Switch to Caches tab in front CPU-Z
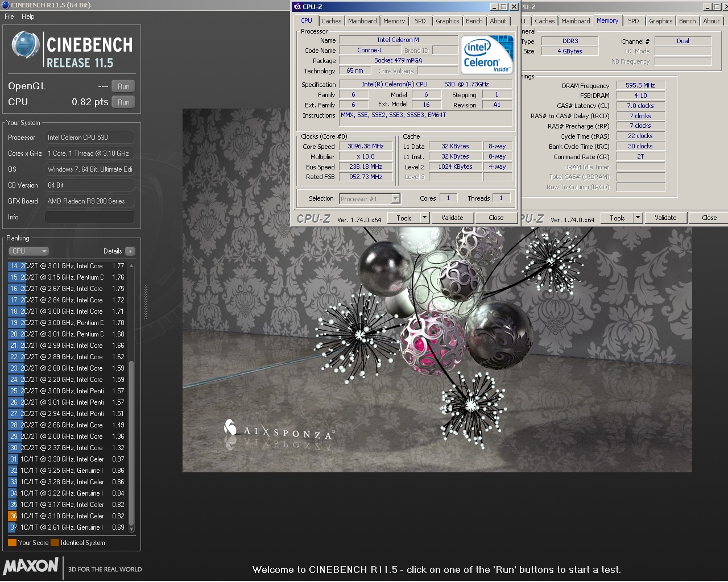Image resolution: width=728 pixels, height=582 pixels. (x=332, y=21)
